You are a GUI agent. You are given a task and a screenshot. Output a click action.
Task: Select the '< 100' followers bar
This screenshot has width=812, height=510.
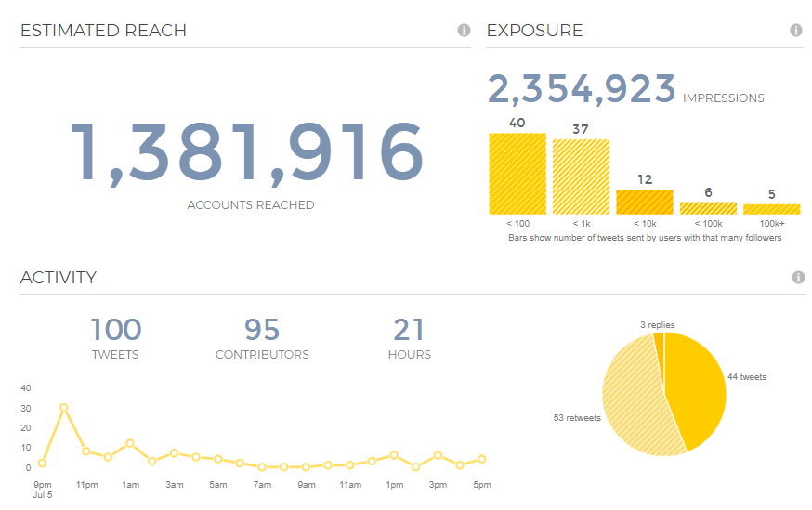point(517,174)
